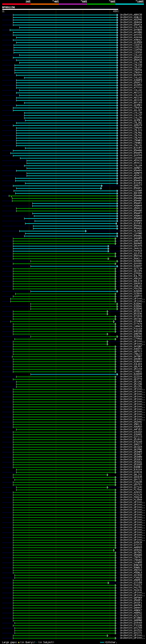Viewport: 146px width, 644px height.
Task: Select hit label UniRef100_Q00080
Action: 131,263
